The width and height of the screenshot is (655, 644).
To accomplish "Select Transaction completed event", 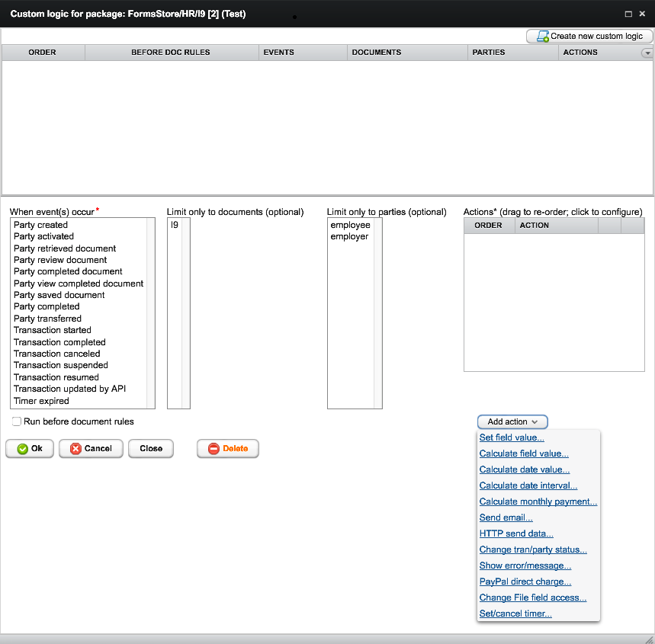I will (59, 342).
